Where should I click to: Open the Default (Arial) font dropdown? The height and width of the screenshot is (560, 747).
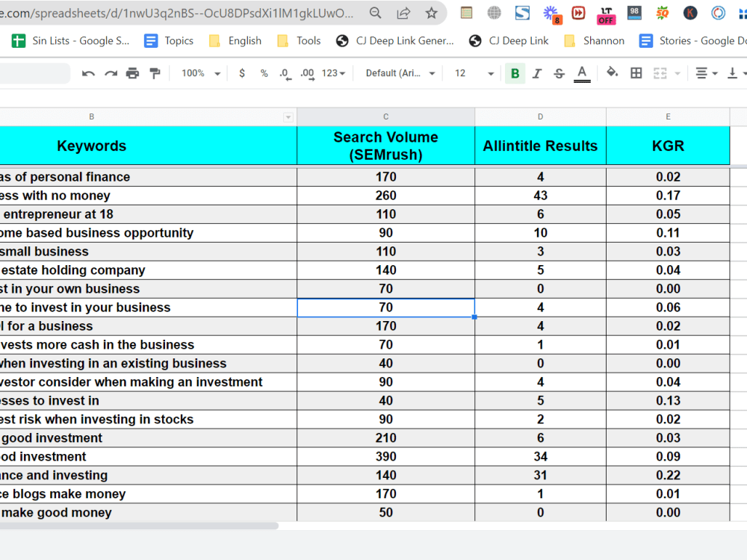coord(400,73)
